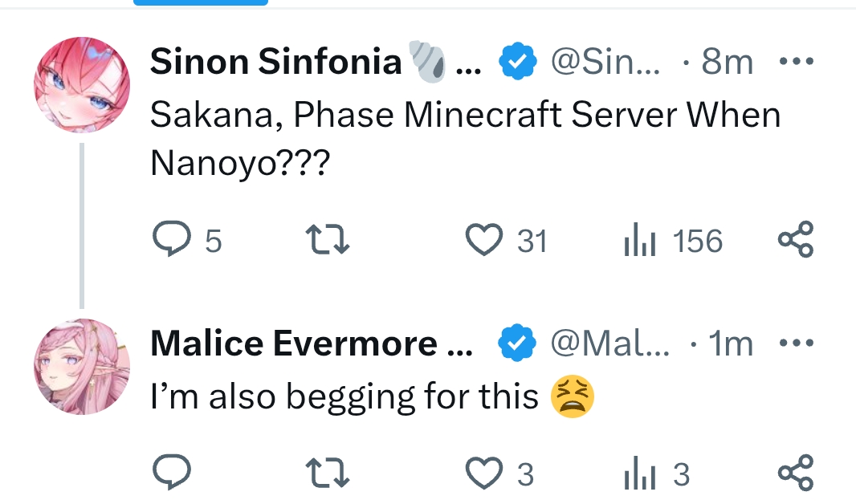Click the 8m timestamp on Sinon's tweet
The image size is (856, 504).
[727, 62]
